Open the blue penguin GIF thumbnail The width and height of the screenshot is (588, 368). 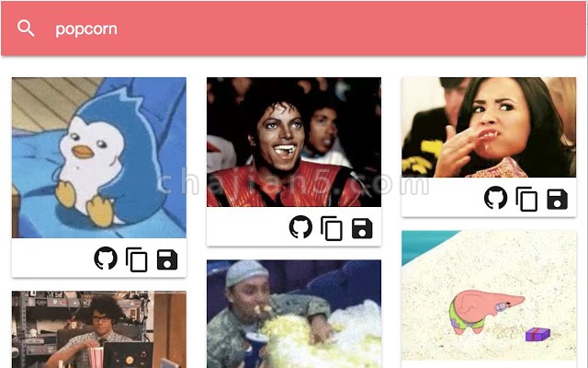tap(99, 157)
